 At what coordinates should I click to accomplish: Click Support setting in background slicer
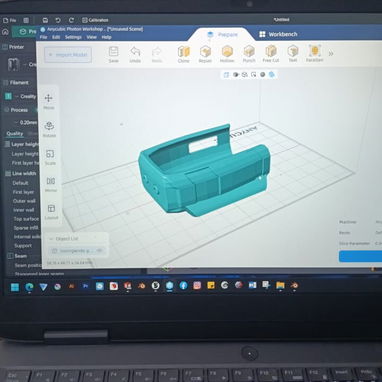[x=23, y=246]
